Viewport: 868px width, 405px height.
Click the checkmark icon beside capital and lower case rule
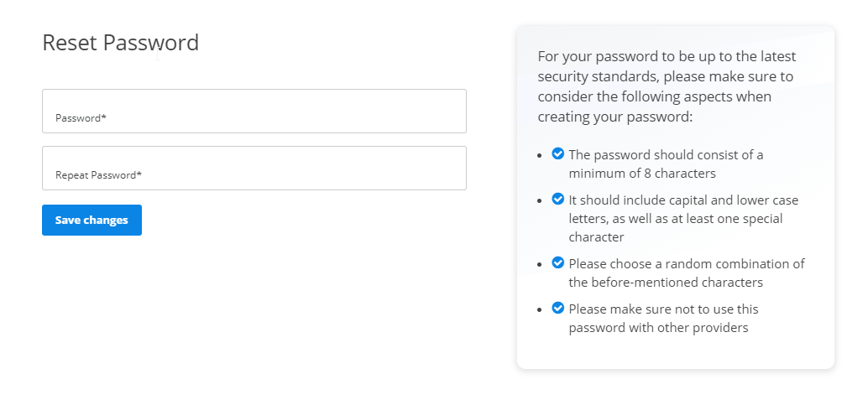[x=558, y=200]
